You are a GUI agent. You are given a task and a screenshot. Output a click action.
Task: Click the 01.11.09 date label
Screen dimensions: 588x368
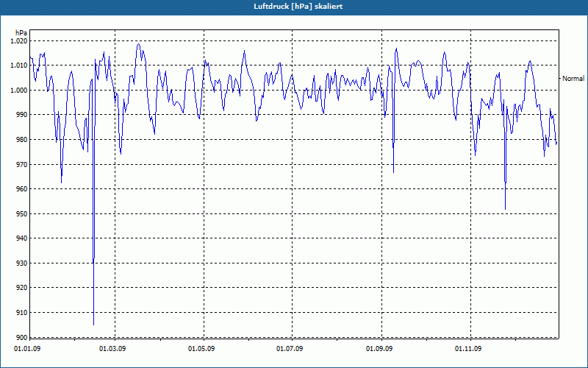tap(468, 349)
